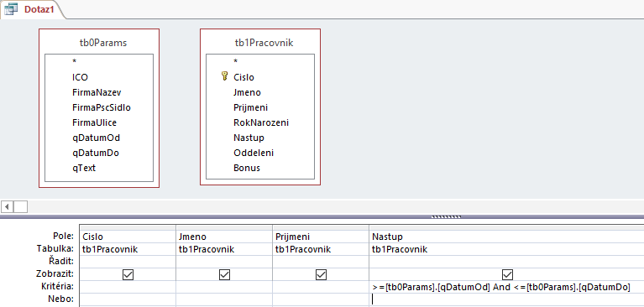Screen dimensions: 644x307
Task: Select FirmaUlice field in tb0Params
Action: (94, 122)
